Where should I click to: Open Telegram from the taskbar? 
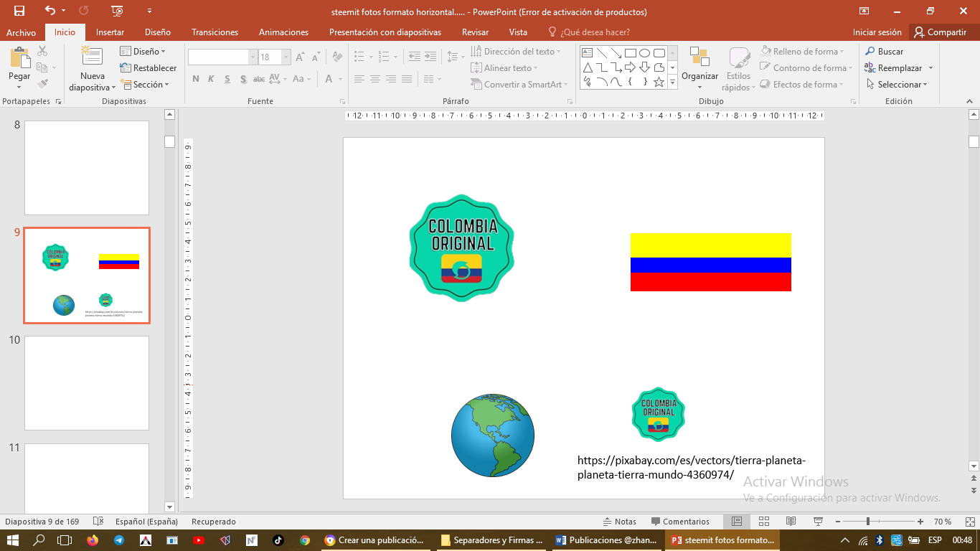click(118, 540)
